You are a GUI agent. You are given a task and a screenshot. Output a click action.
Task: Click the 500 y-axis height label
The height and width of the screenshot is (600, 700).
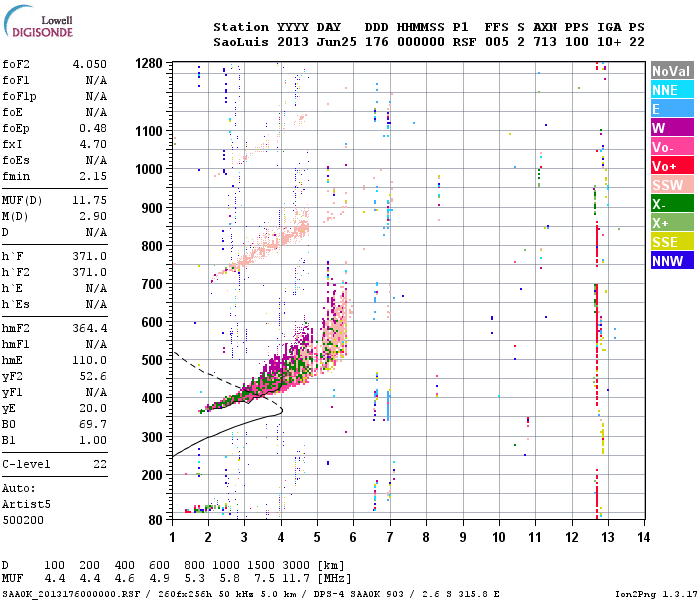click(x=152, y=360)
